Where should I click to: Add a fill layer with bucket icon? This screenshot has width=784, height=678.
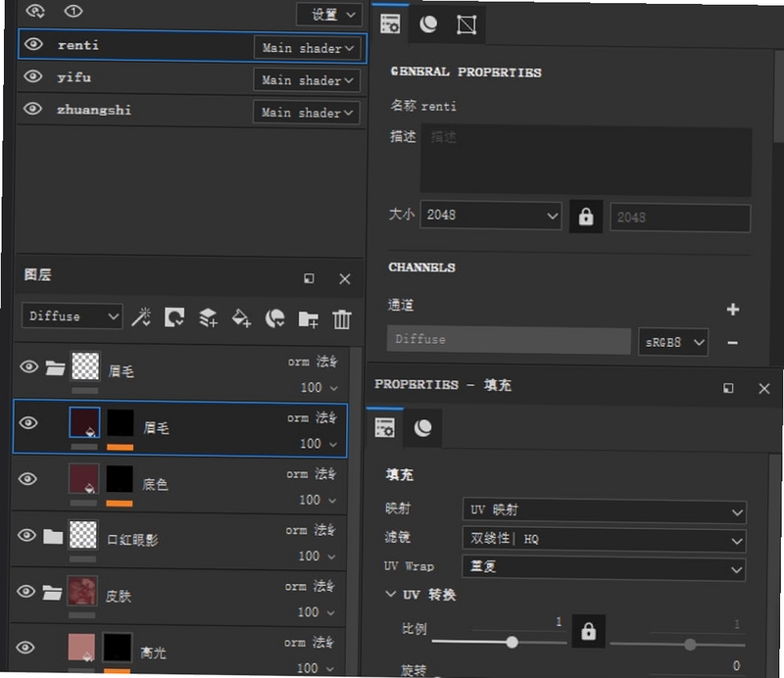pos(241,318)
